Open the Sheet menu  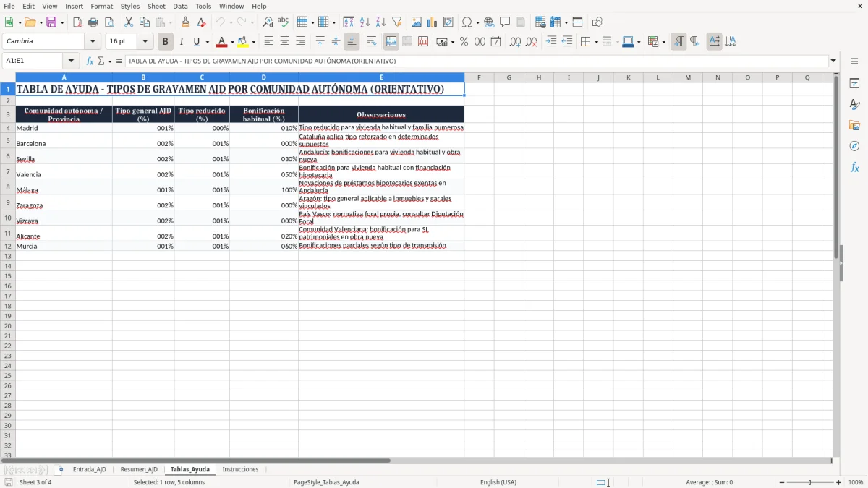[156, 6]
